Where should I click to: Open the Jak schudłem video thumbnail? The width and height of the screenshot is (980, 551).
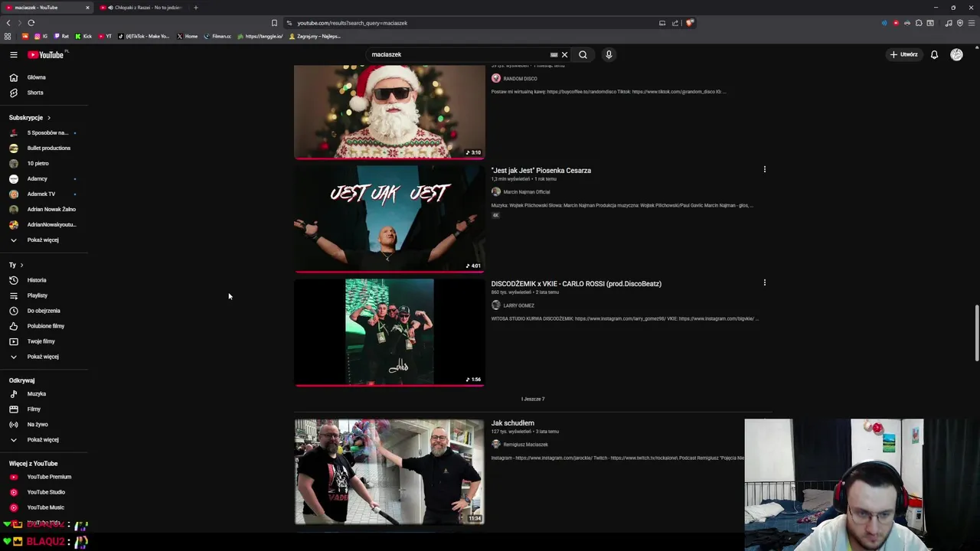pos(389,471)
